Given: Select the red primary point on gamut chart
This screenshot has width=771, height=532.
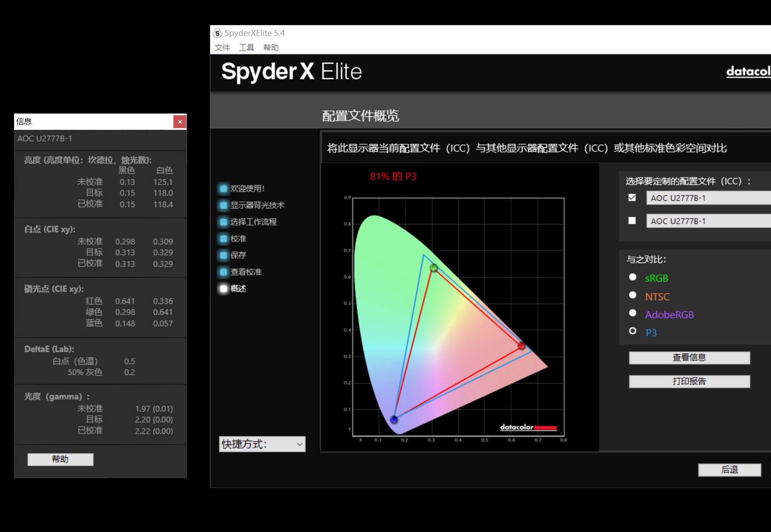Looking at the screenshot, I should pyautogui.click(x=521, y=345).
